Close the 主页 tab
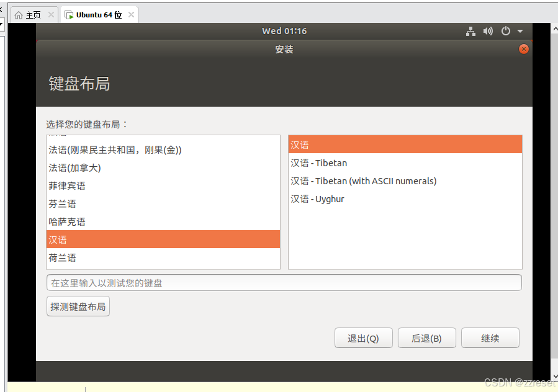The height and width of the screenshot is (392, 558). click(52, 15)
